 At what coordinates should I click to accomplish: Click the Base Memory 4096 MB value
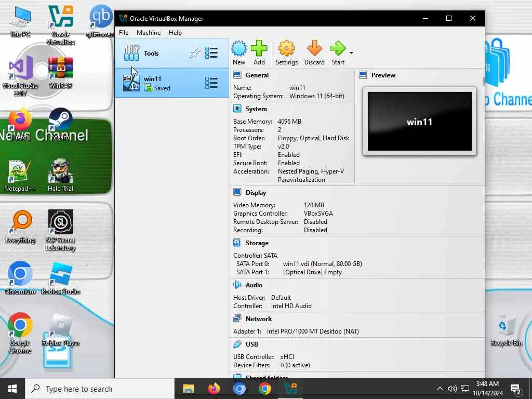pyautogui.click(x=289, y=122)
